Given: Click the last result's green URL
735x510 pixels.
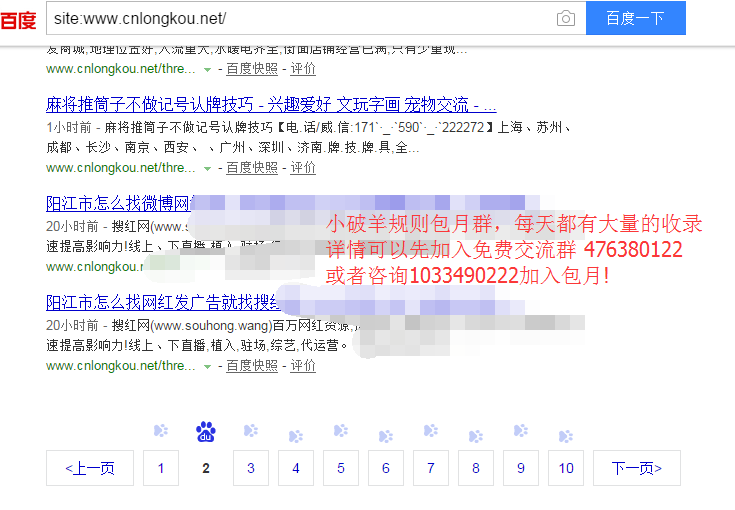Looking at the screenshot, I should point(120,366).
